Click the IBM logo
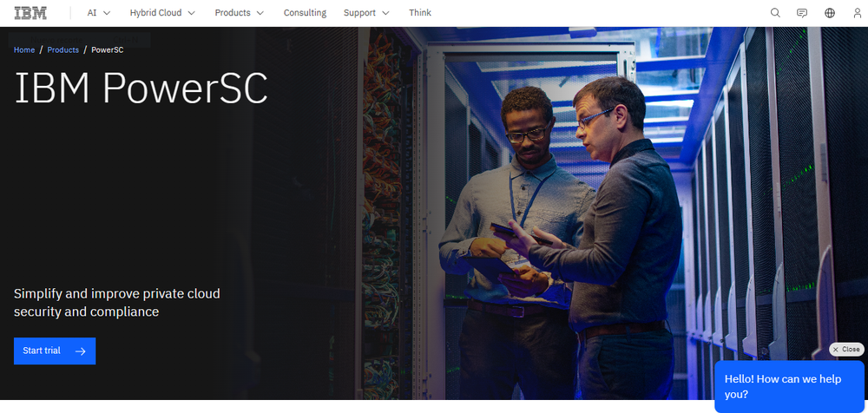Screen dimensions: 868x413 [x=30, y=13]
